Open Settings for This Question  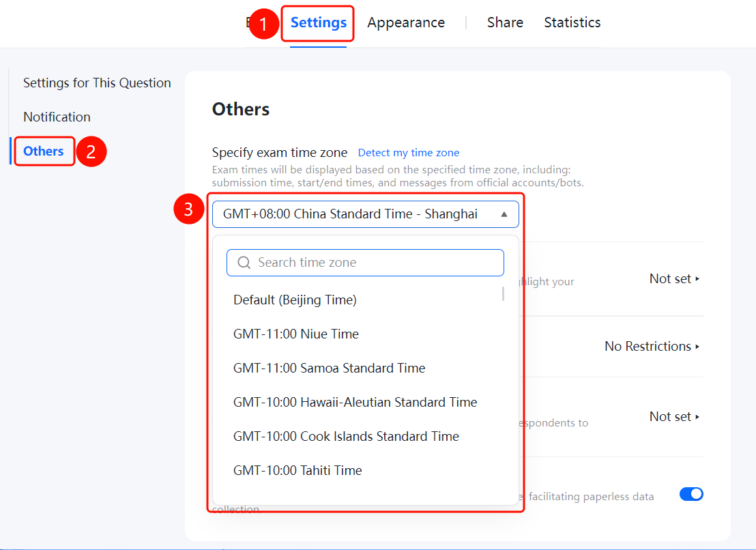97,83
